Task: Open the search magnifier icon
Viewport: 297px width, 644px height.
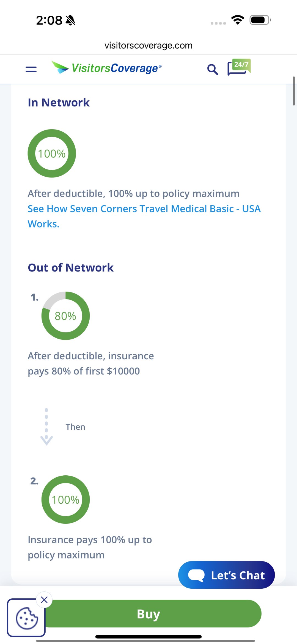Action: click(x=213, y=69)
